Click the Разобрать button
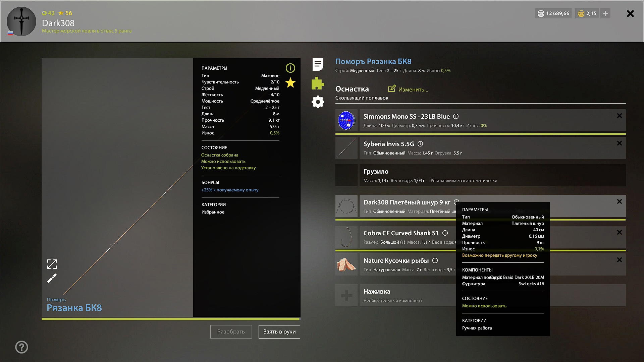 tap(231, 332)
